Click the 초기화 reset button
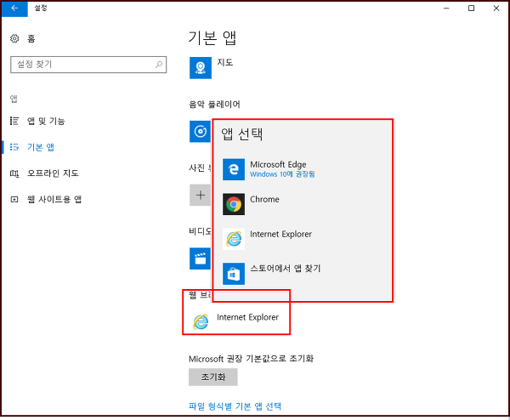 [x=213, y=377]
